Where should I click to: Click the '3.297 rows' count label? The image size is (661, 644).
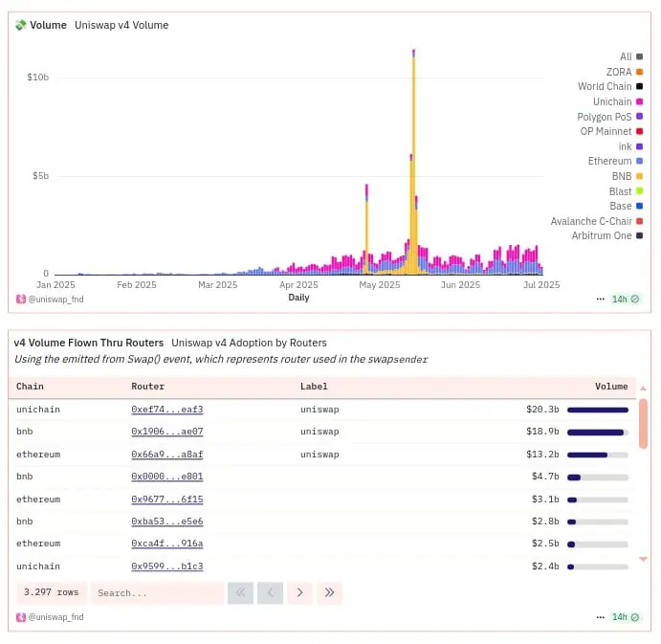click(52, 592)
